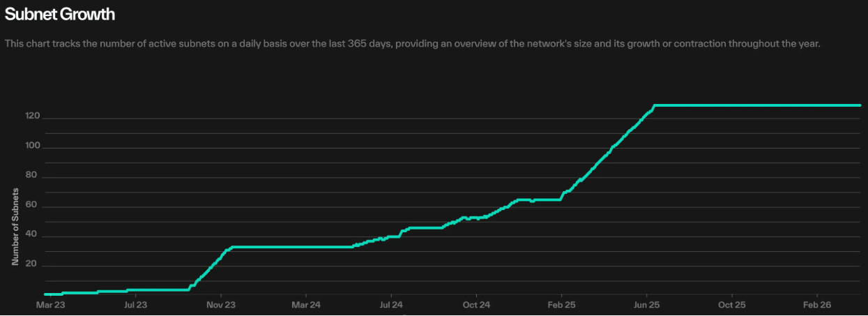
Task: Select the Jun 25 x-axis label
Action: pos(647,305)
